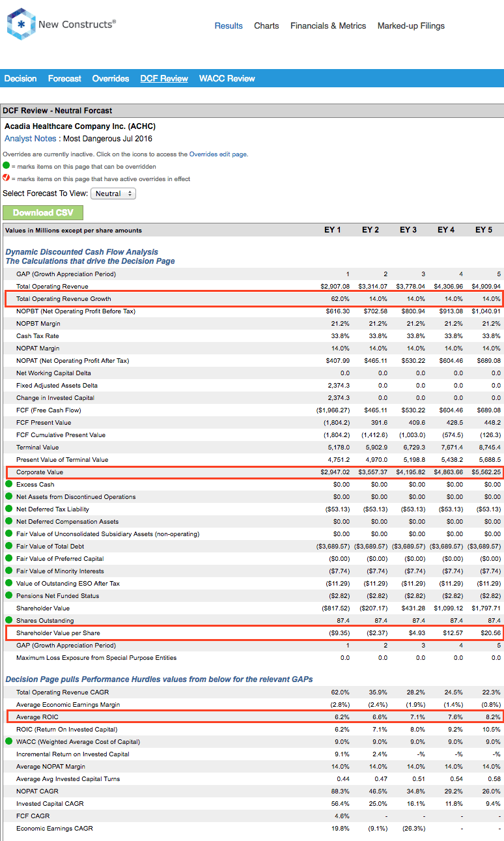Viewport: 504px width, 841px height.
Task: Switch to the WACC Review tab
Action: coord(227,78)
